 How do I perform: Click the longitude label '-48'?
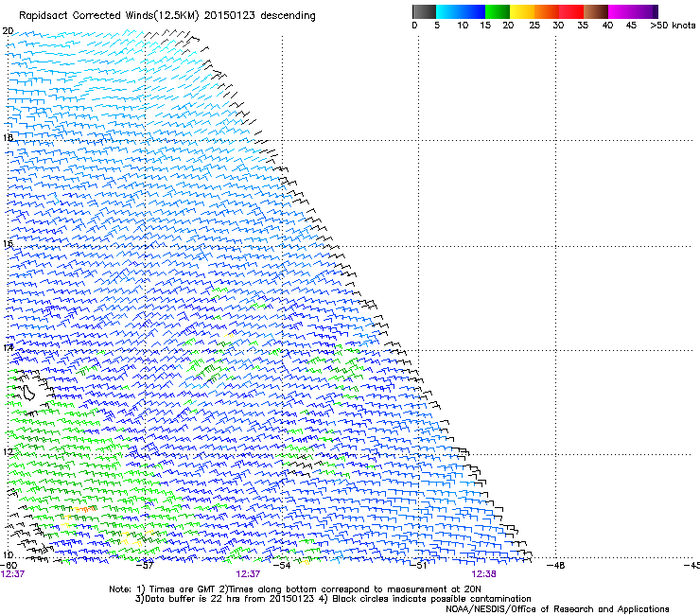tap(555, 566)
